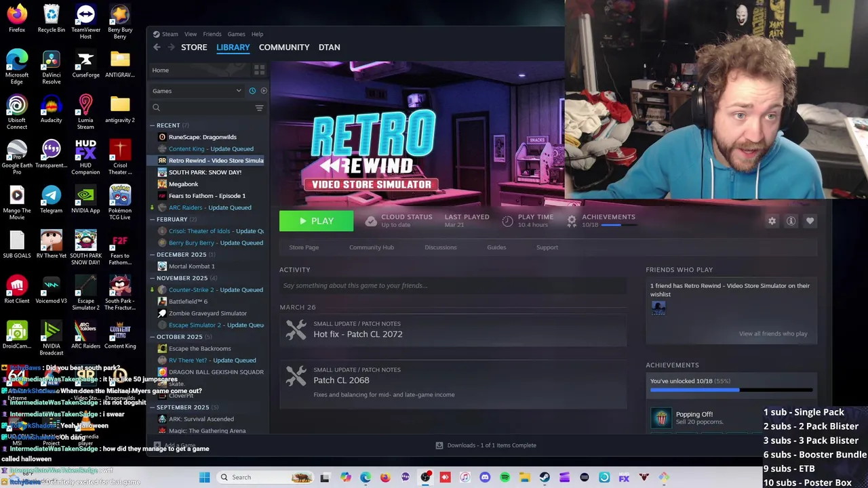
Task: Open the COMMUNITY tab
Action: pyautogui.click(x=284, y=47)
